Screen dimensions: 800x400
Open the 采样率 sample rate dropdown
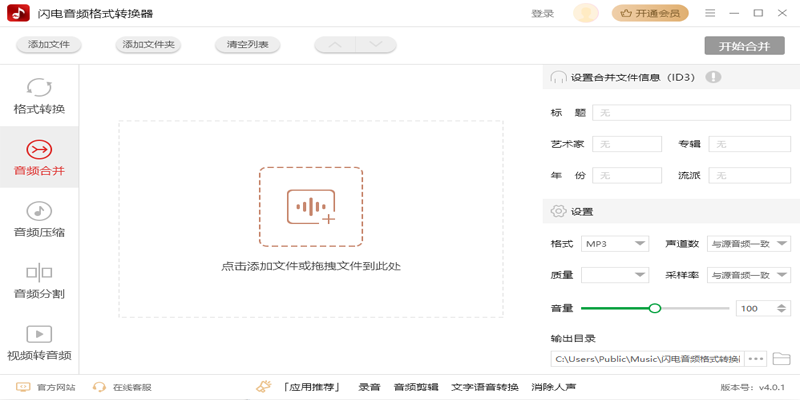(748, 275)
